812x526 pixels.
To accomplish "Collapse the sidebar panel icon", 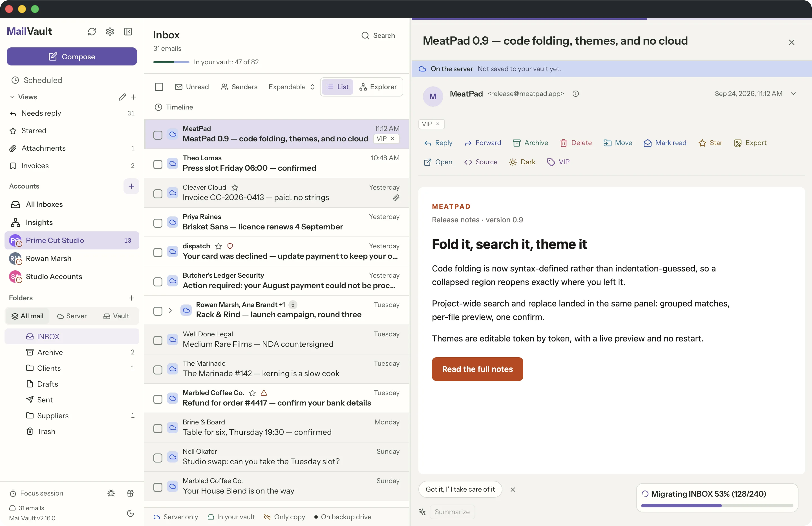I will pos(128,31).
